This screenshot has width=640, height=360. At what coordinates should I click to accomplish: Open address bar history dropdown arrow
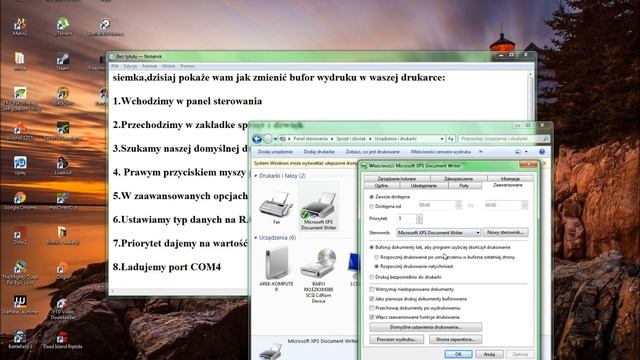tap(442, 139)
